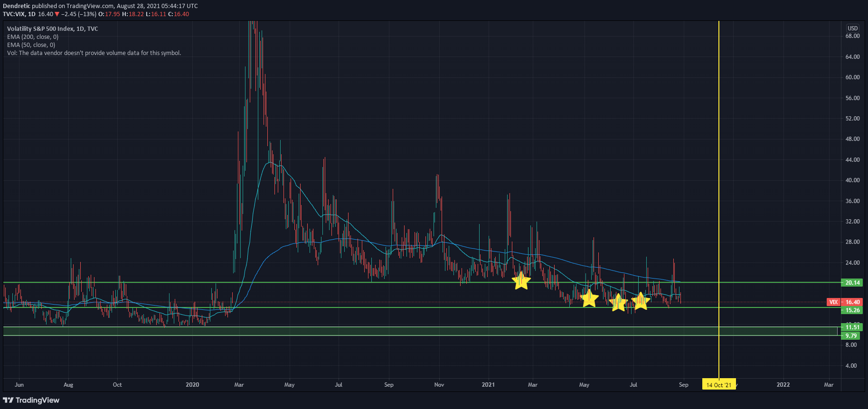
Task: Click the Jun label on time axis
Action: (19, 384)
